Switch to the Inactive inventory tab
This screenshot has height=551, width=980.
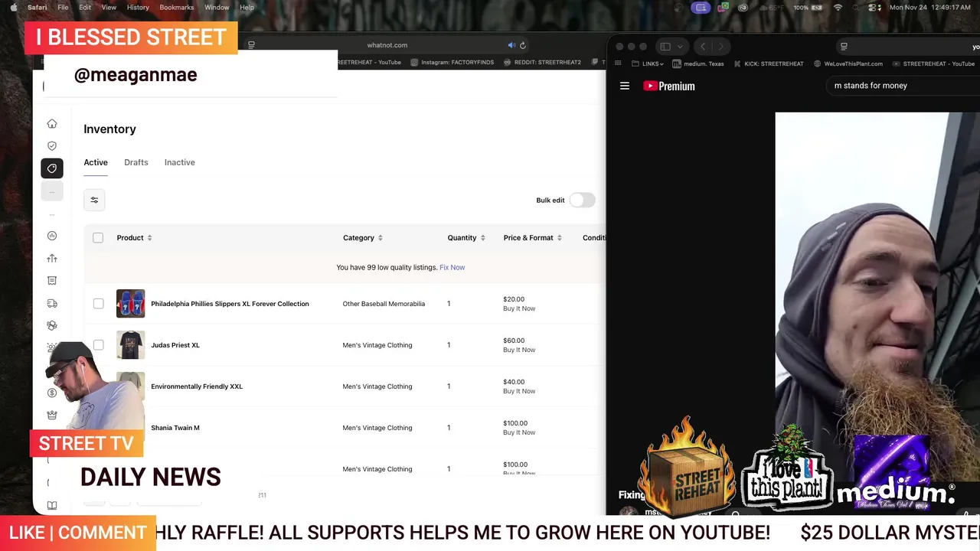[x=180, y=162]
